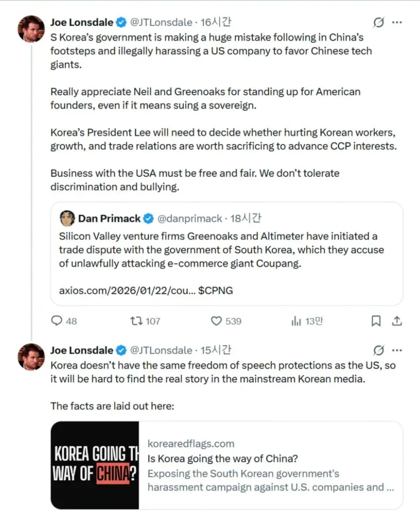
Task: Click the Korea Going the Way of China thumbnail
Action: pyautogui.click(x=95, y=465)
